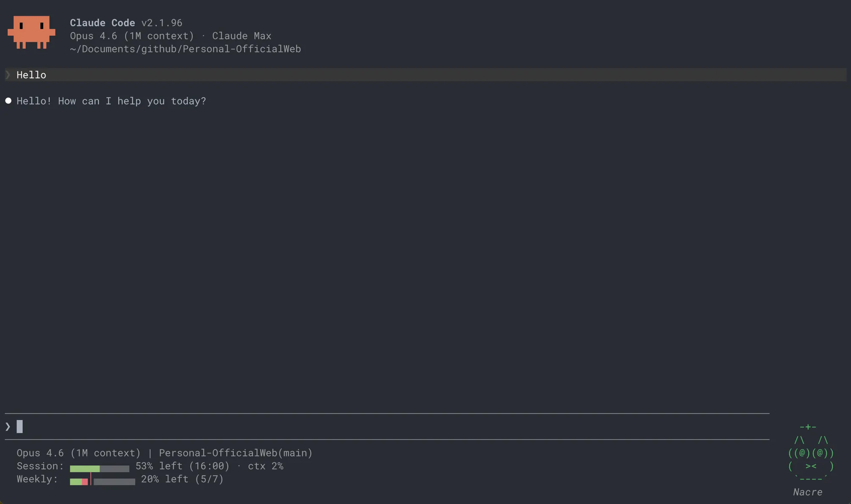Click the Session usage progress bar
This screenshot has width=851, height=504.
click(x=100, y=468)
